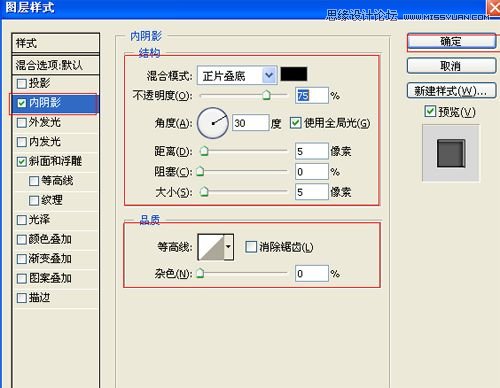Click the 等高线 contour curve thumbnail
This screenshot has height=388, width=500.
pos(211,247)
